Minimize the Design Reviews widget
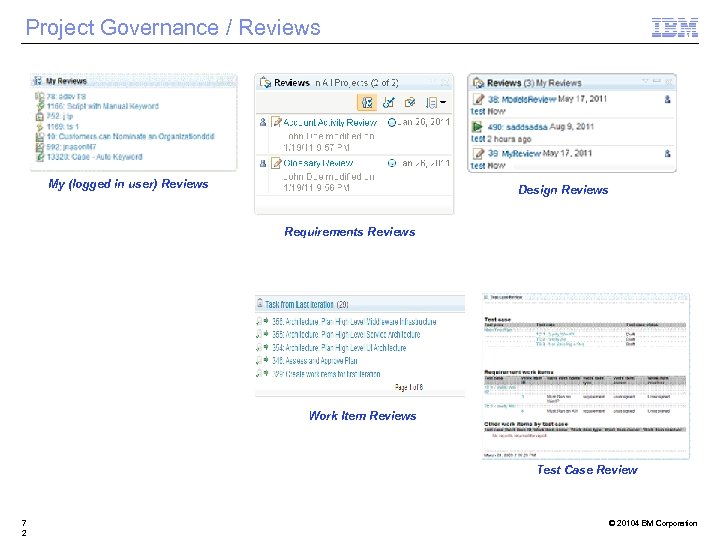The image size is (720, 540). 657,81
